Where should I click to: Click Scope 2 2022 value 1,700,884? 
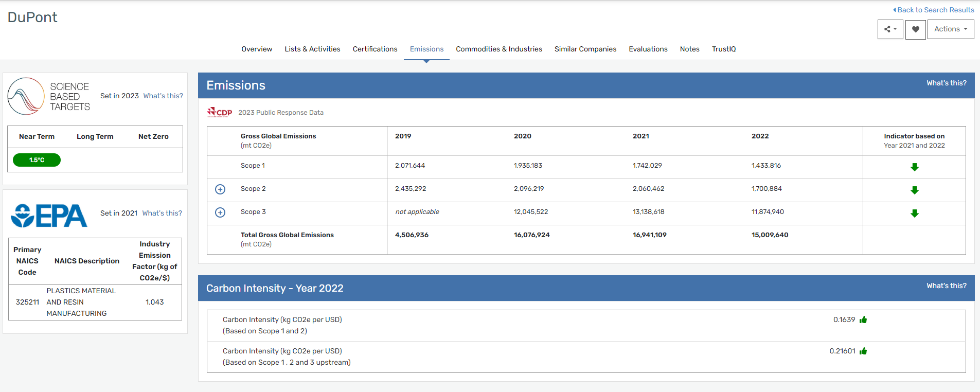pyautogui.click(x=767, y=189)
